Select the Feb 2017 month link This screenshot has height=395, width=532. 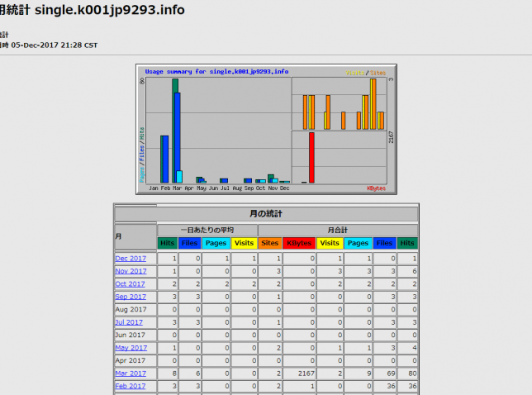point(131,386)
